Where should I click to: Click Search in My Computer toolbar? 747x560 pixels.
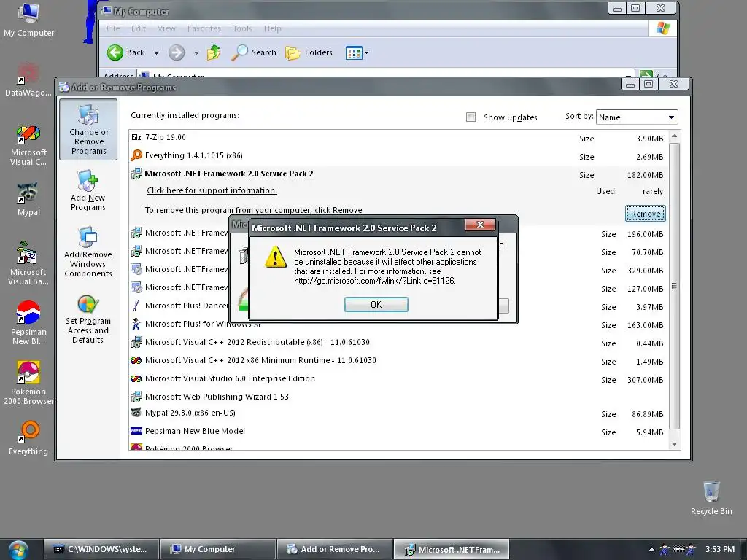pos(253,52)
